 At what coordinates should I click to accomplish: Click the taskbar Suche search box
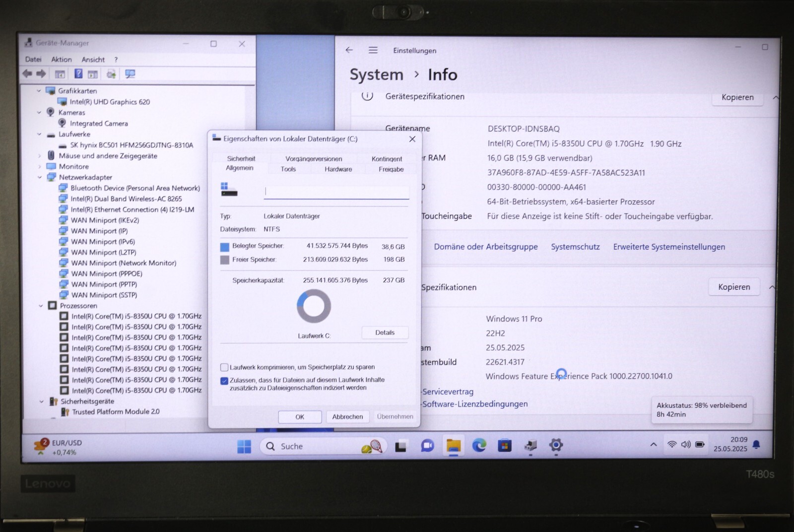324,447
